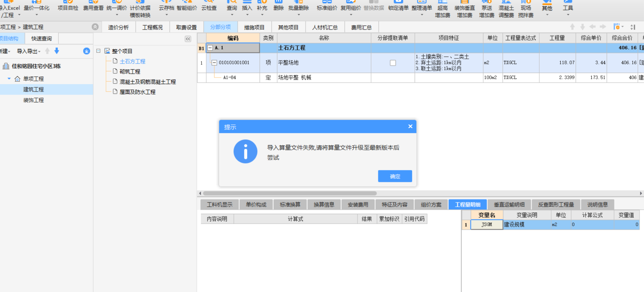Click the sort order icon above the table

633,27
